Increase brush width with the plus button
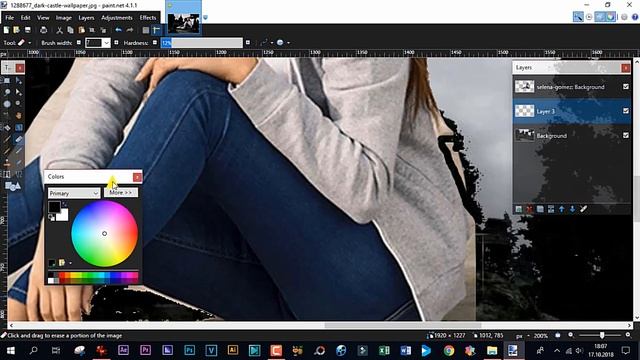The image size is (640, 360). (116, 42)
